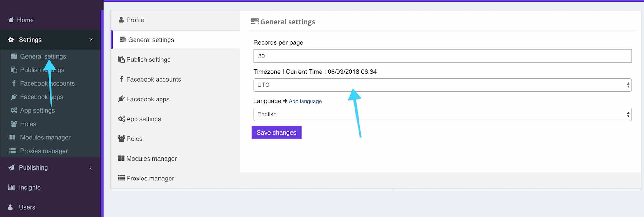The height and width of the screenshot is (217, 644).
Task: Collapse the Settings menu chevron
Action: click(91, 40)
